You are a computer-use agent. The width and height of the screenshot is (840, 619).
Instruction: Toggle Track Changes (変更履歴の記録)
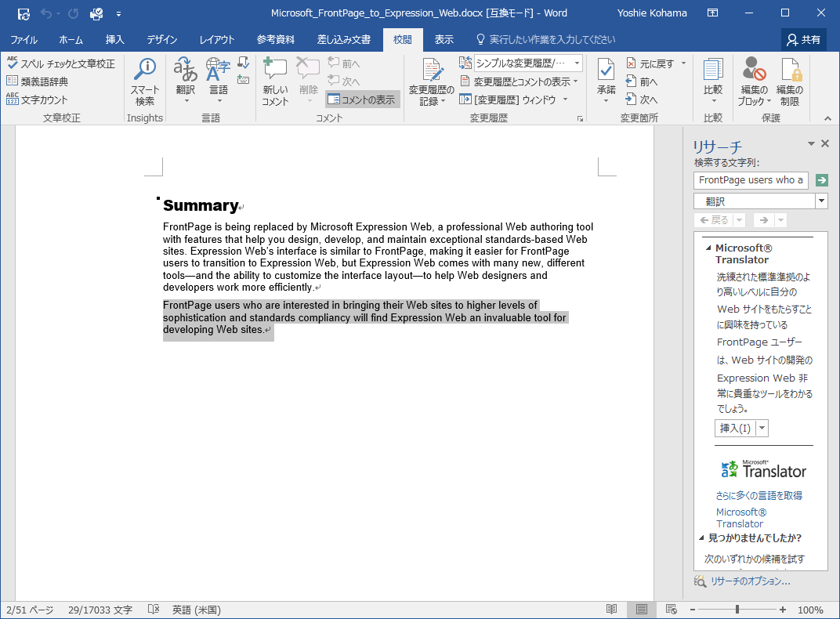[431, 82]
